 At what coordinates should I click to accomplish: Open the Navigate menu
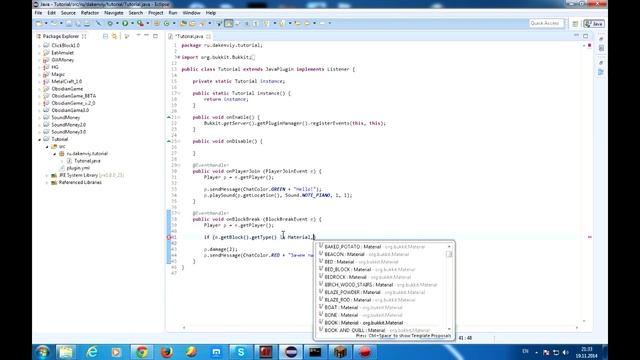click(114, 13)
